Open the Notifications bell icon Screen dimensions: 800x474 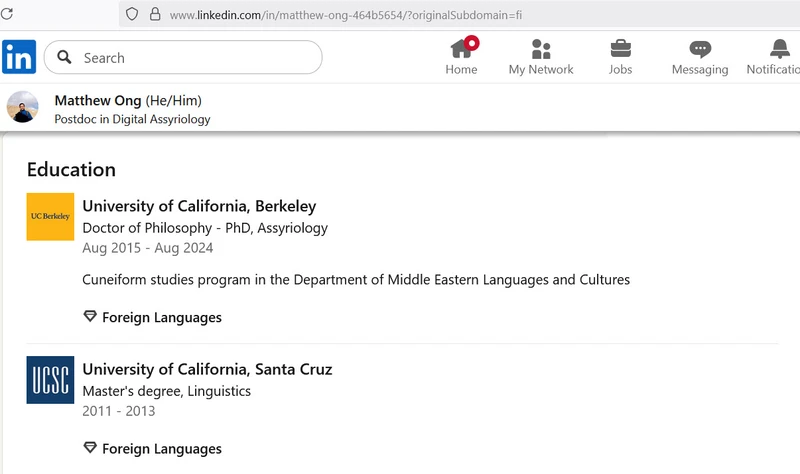(x=780, y=49)
